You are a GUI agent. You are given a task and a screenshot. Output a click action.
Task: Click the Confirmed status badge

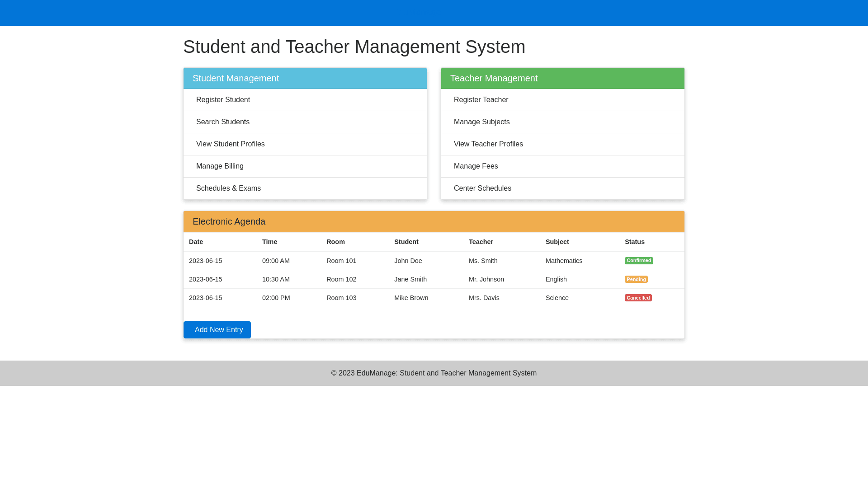click(x=638, y=261)
